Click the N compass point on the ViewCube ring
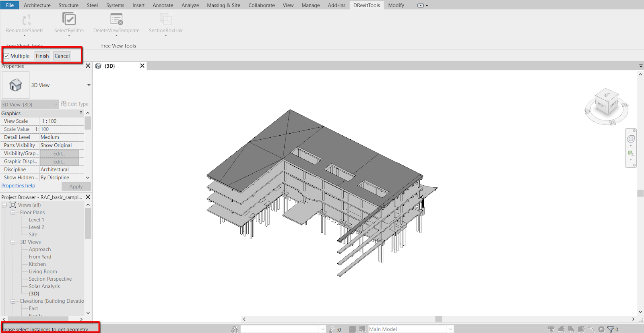This screenshot has width=644, height=333. [612, 122]
